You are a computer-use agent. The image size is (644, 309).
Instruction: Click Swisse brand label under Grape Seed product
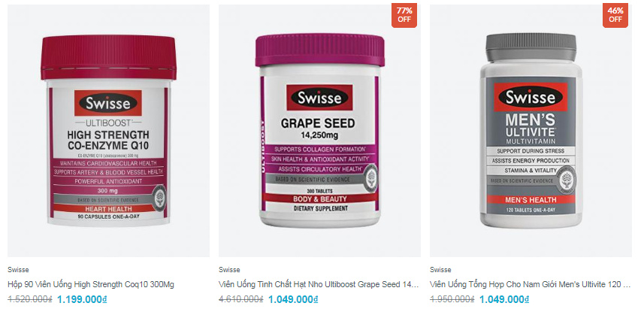click(229, 270)
